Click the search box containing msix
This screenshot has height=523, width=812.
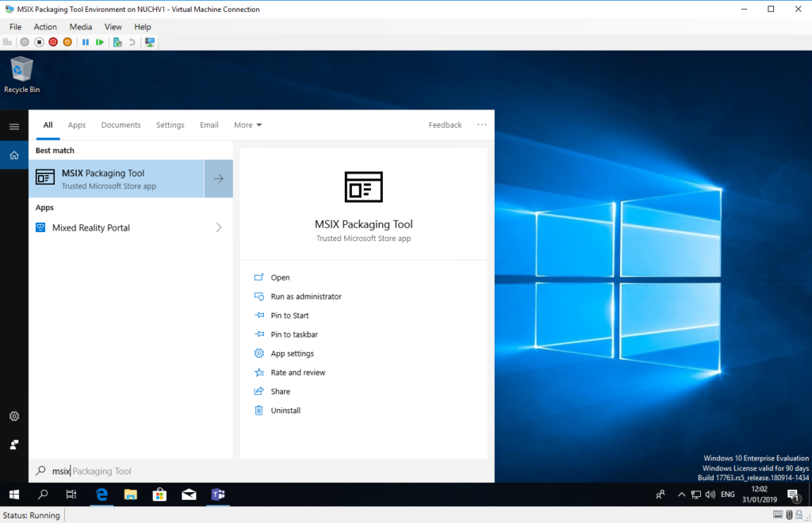tap(262, 471)
